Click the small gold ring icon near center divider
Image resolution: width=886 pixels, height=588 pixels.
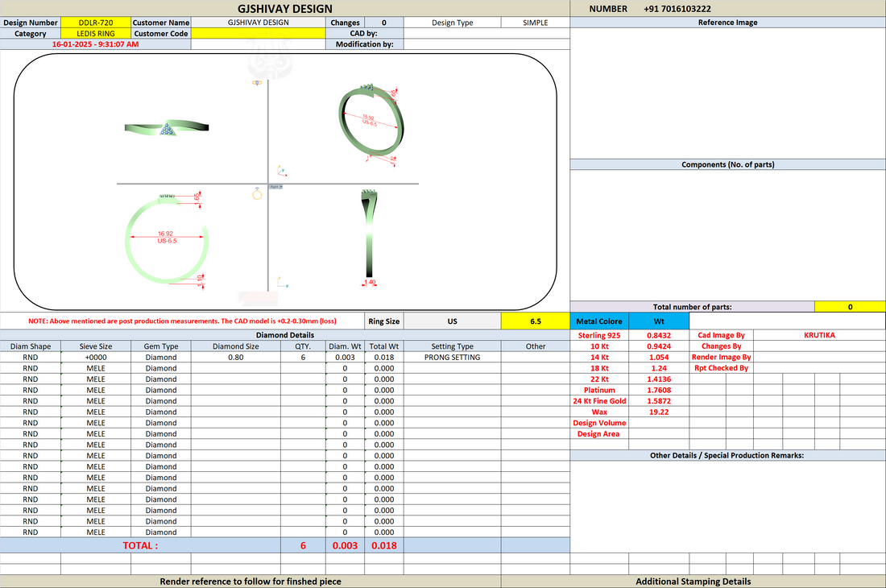coord(257,194)
